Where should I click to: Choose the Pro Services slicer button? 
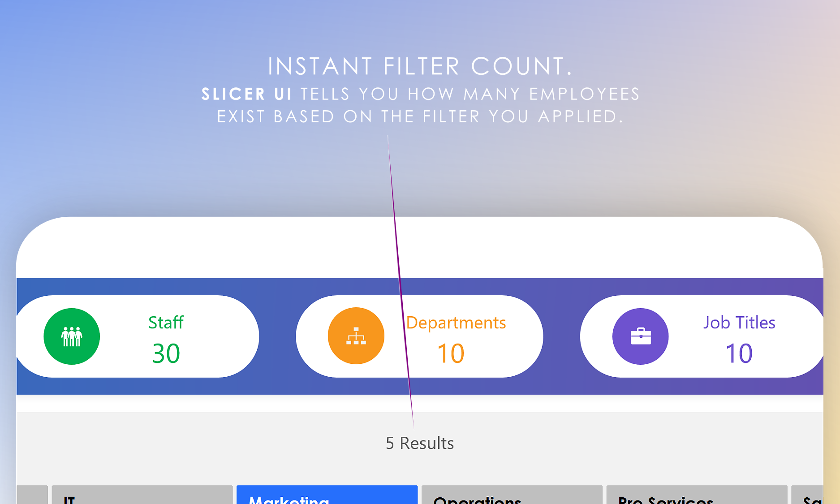(697, 495)
